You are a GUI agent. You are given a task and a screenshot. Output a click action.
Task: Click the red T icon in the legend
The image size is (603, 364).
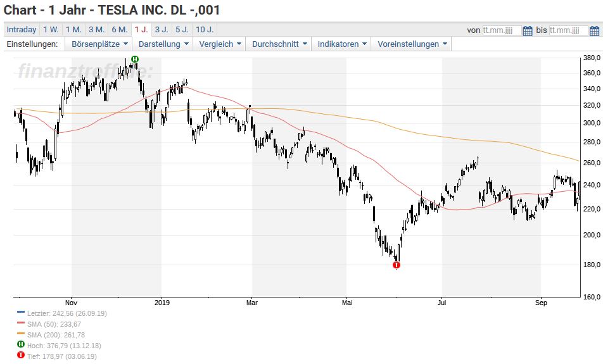pos(21,355)
